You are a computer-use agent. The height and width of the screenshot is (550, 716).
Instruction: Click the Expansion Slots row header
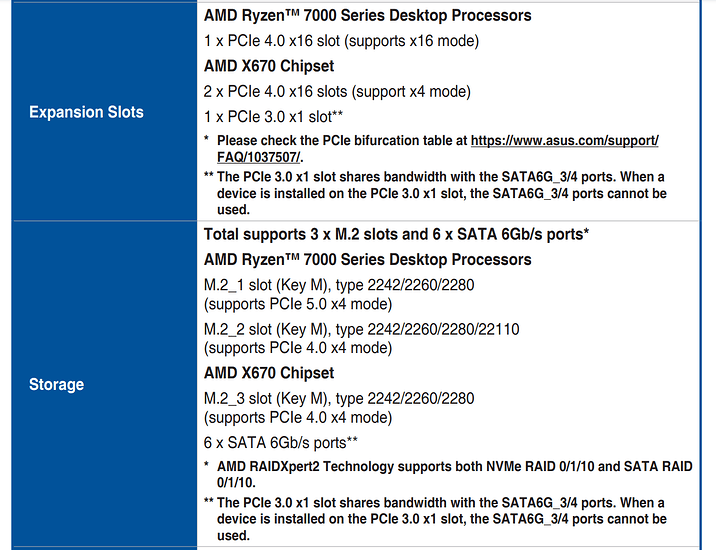[86, 112]
